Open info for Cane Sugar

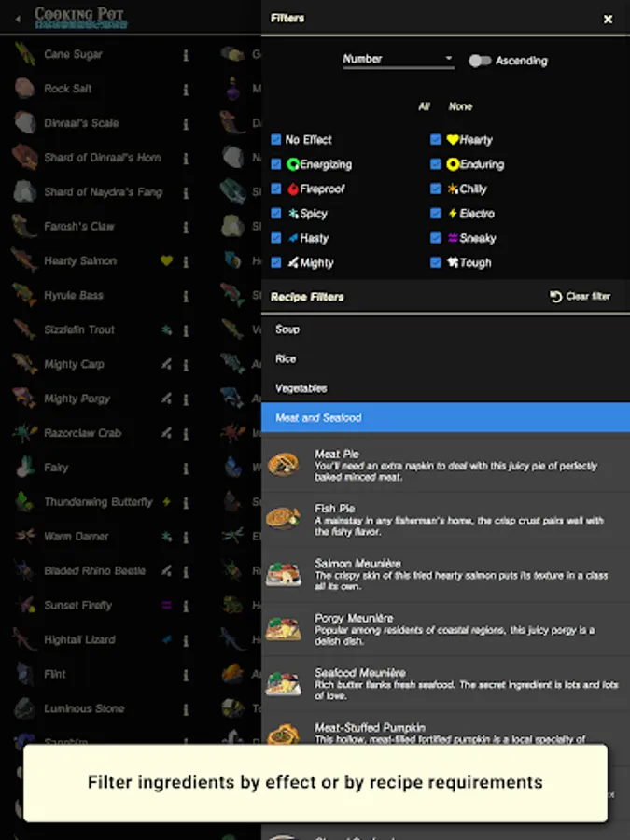(186, 55)
